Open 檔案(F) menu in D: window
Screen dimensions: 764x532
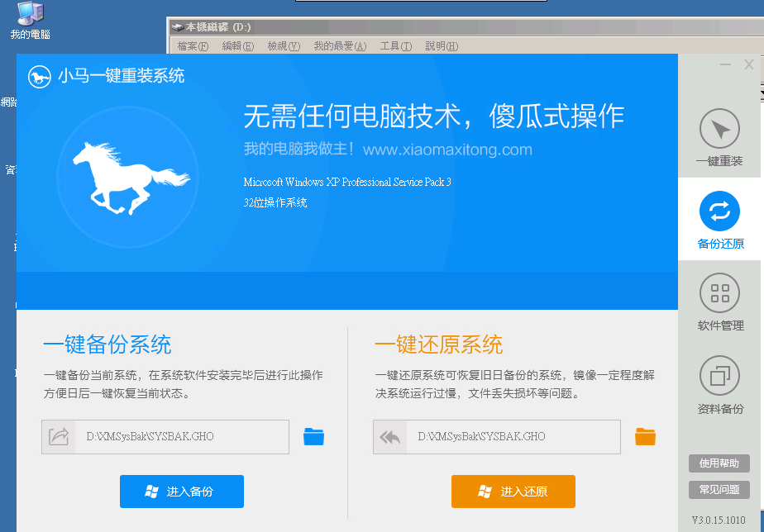193,46
